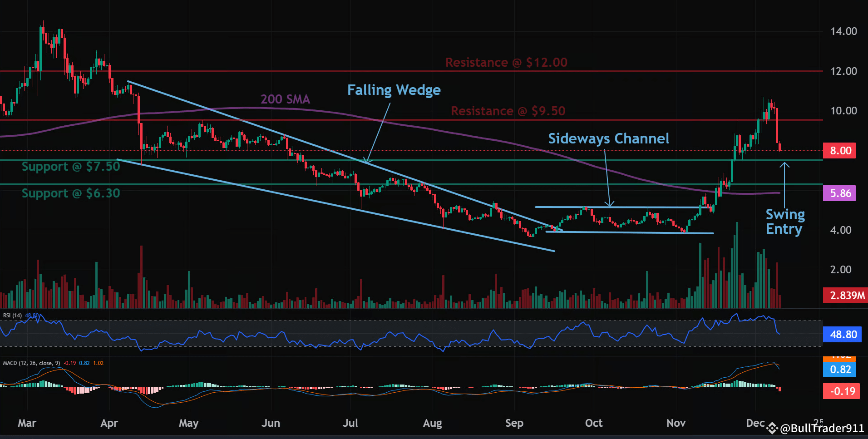Click the red 2.839M volume badge
This screenshot has width=868, height=439.
pos(845,295)
